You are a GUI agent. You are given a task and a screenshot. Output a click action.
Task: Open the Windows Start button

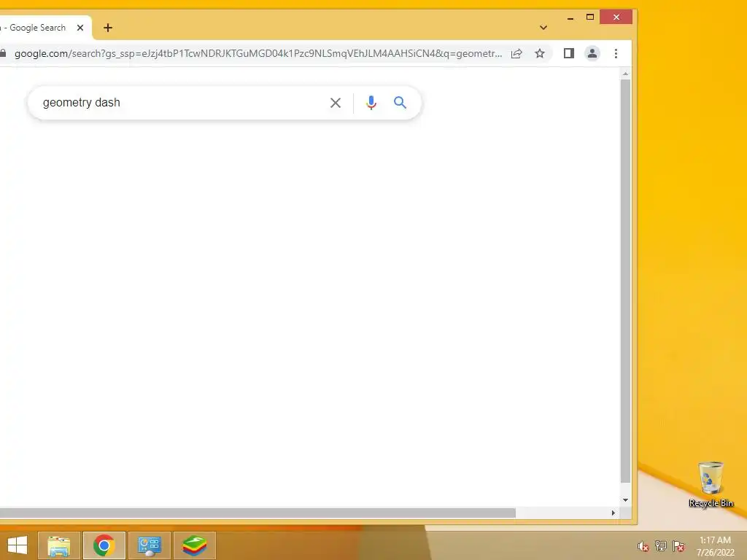[x=18, y=545]
